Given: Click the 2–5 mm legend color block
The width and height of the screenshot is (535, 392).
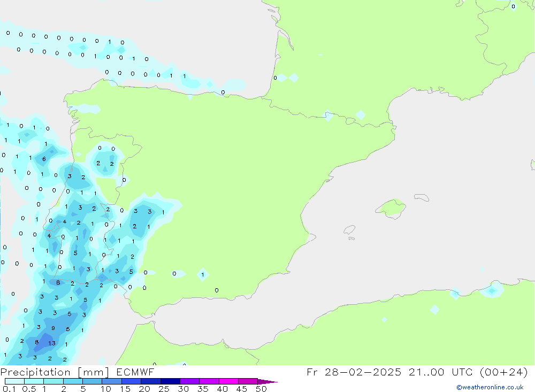Looking at the screenshot, I should tap(73, 381).
